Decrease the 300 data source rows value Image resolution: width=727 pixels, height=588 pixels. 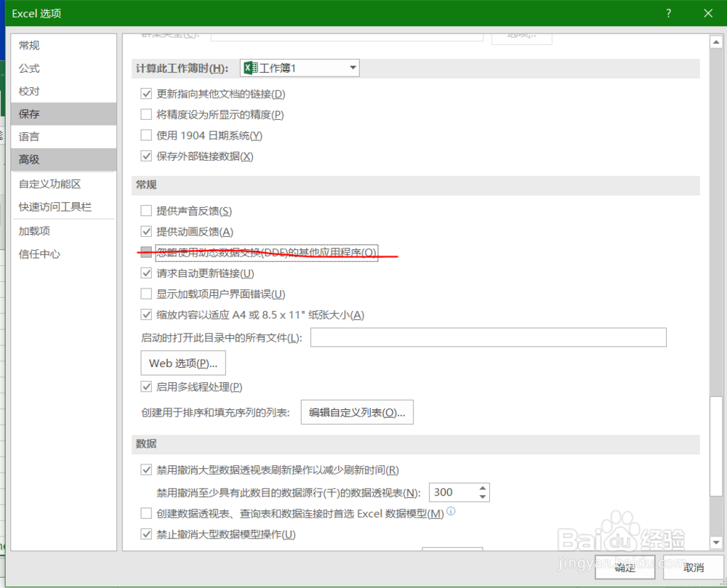coord(483,496)
